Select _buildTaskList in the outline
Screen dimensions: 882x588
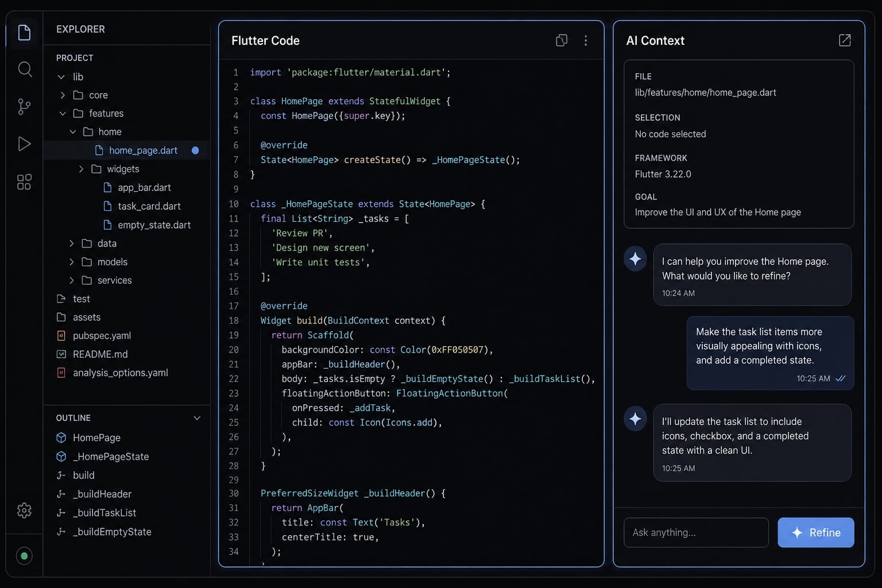(x=105, y=513)
